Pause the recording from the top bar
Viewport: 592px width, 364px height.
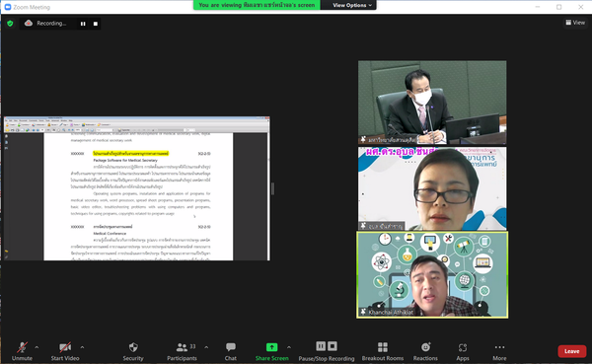(x=83, y=24)
